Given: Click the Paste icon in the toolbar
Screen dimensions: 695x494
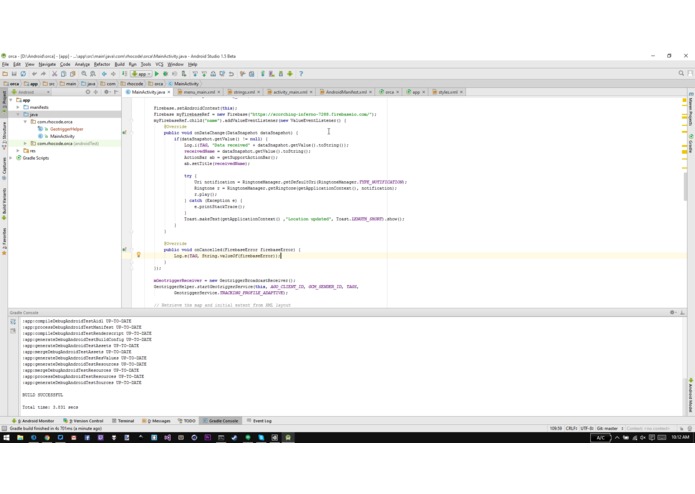Looking at the screenshot, I should [x=73, y=74].
